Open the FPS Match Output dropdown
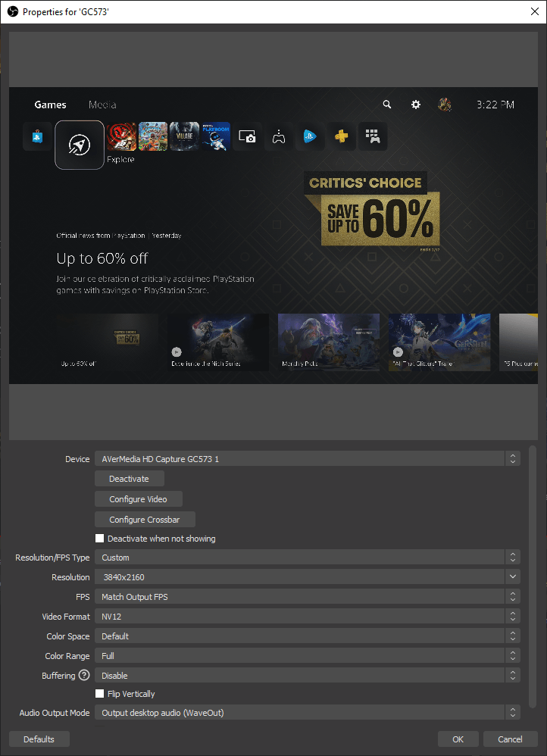Image resolution: width=547 pixels, height=756 pixels. [308, 597]
